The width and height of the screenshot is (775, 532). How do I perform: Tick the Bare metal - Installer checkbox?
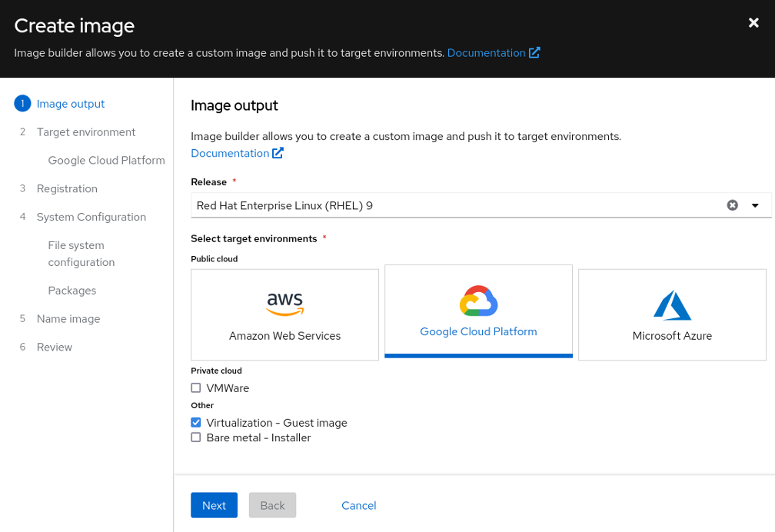point(196,437)
